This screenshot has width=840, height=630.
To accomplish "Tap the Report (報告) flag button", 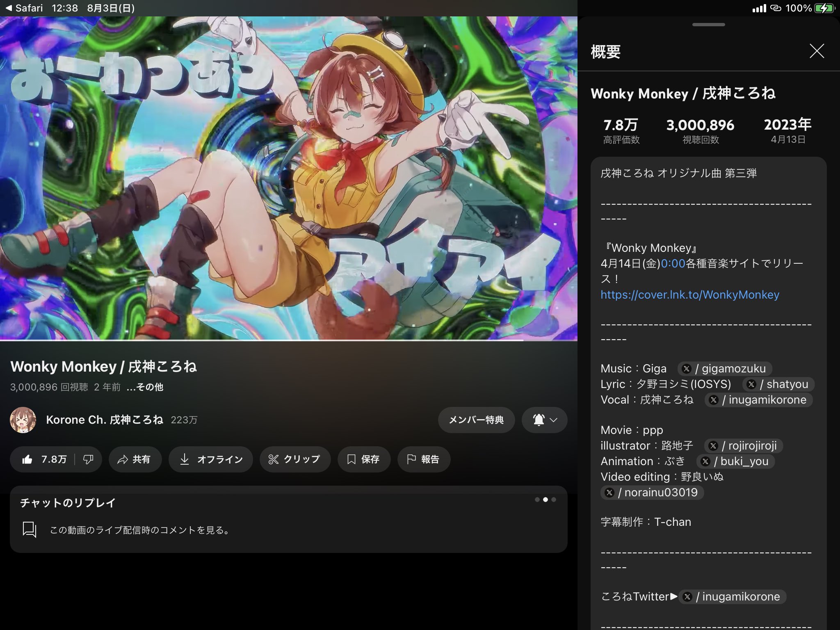I will [423, 459].
